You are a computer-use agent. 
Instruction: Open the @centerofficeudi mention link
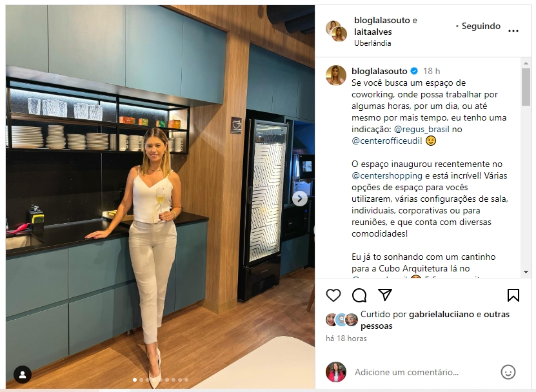pyautogui.click(x=386, y=141)
